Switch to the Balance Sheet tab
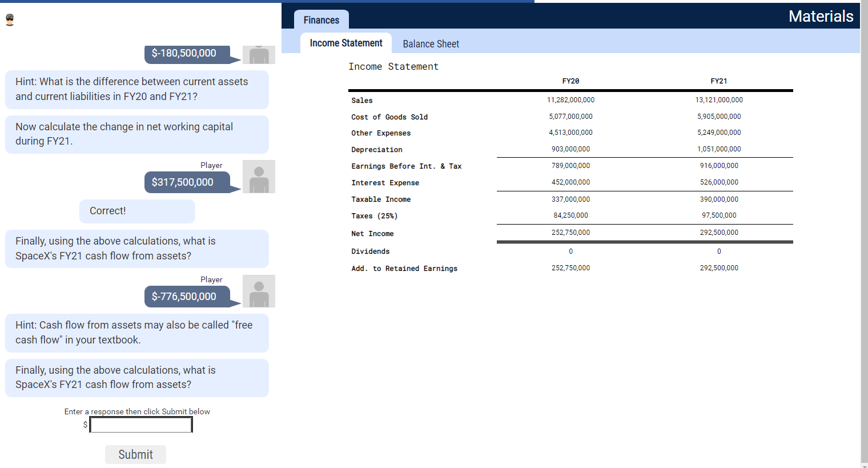Viewport: 868px width, 468px height. (431, 44)
